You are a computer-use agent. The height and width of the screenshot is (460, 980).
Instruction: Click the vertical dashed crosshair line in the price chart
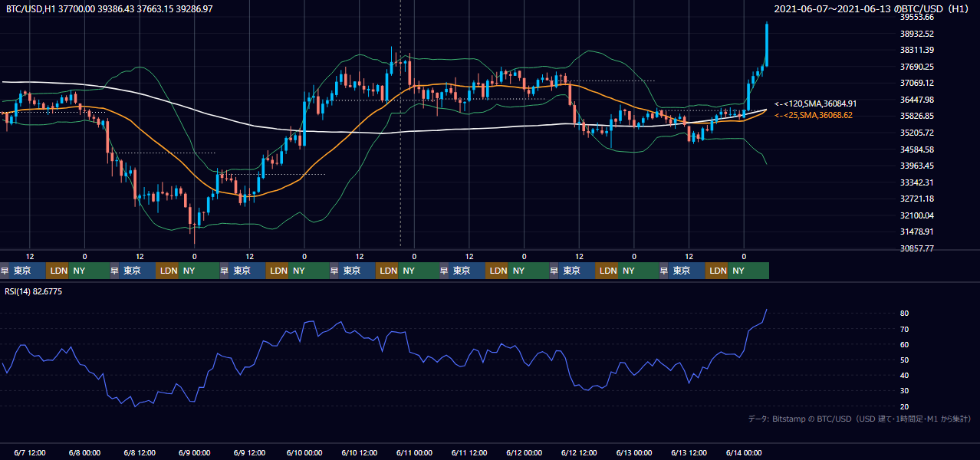pyautogui.click(x=400, y=123)
